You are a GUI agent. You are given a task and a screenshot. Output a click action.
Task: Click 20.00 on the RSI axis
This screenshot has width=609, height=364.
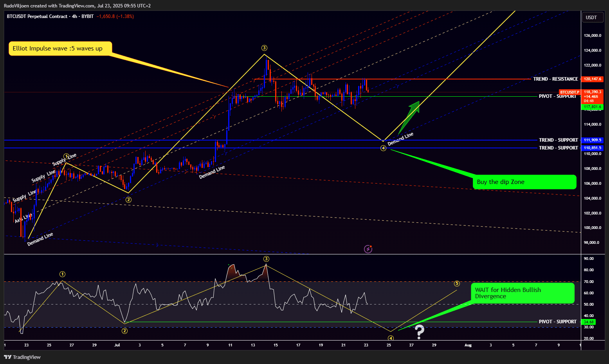[589, 339]
